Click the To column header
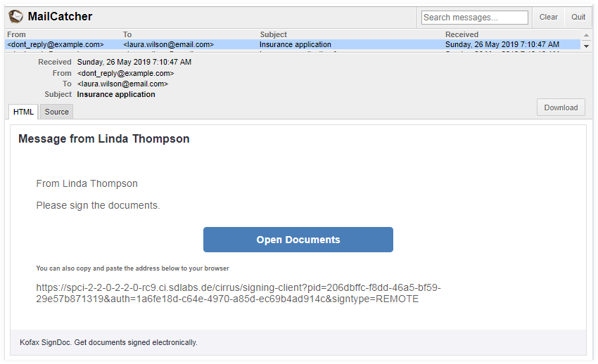 pyautogui.click(x=127, y=34)
